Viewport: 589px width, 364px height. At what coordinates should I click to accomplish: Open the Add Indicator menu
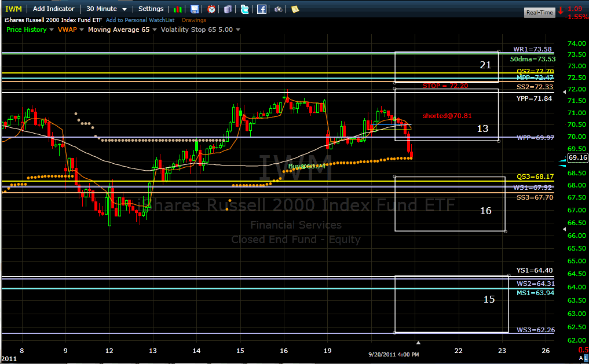click(54, 9)
